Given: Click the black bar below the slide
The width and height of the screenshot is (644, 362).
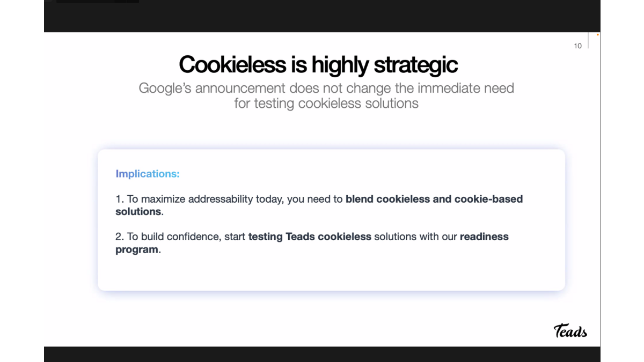Looking at the screenshot, I should point(322,354).
